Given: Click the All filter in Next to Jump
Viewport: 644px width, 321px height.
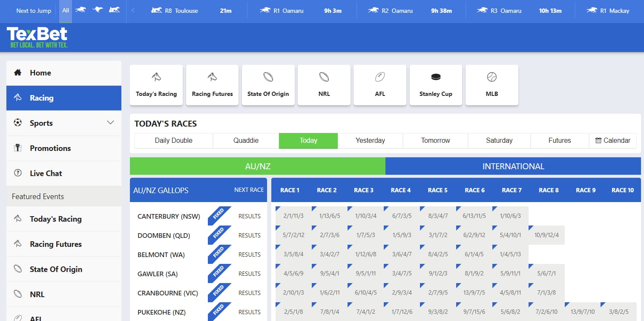Looking at the screenshot, I should pos(66,11).
